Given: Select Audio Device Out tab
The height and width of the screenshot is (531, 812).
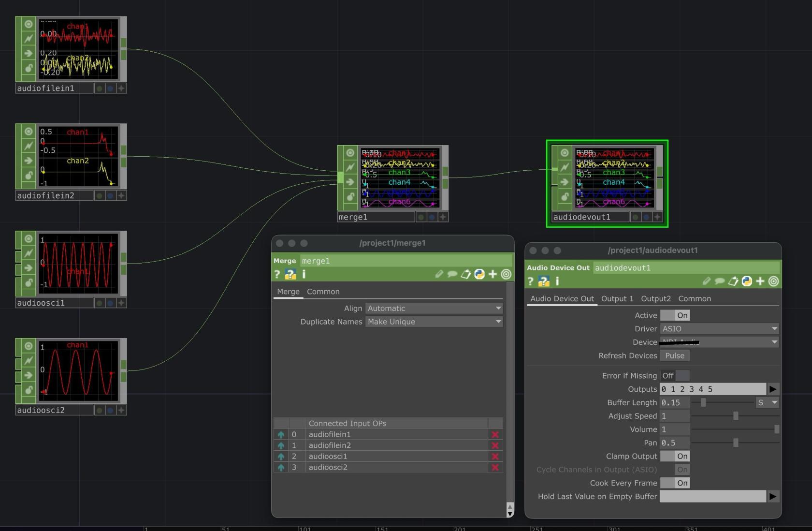Looking at the screenshot, I should point(562,299).
